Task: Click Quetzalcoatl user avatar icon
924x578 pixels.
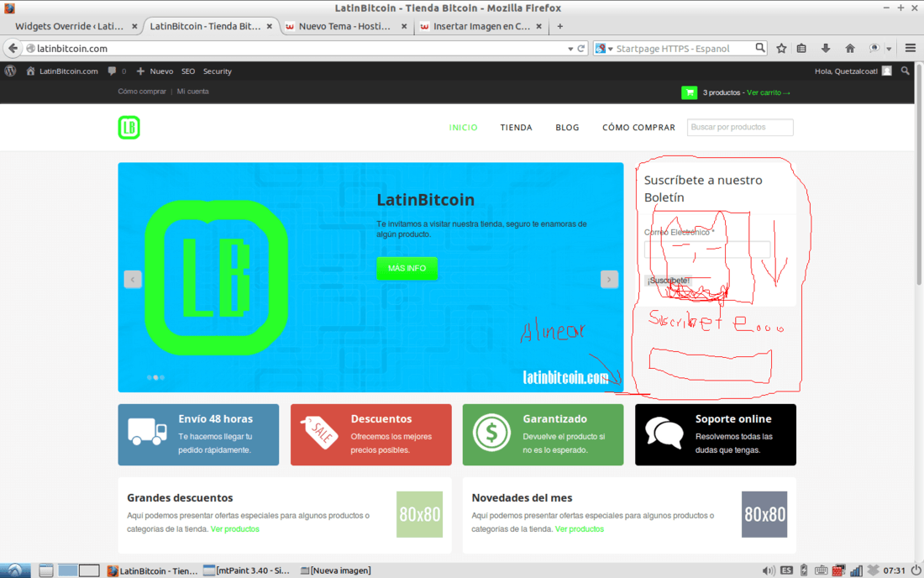Action: point(887,71)
